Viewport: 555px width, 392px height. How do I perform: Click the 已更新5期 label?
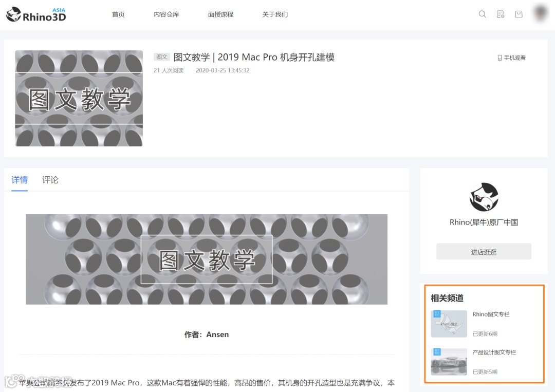click(x=485, y=372)
